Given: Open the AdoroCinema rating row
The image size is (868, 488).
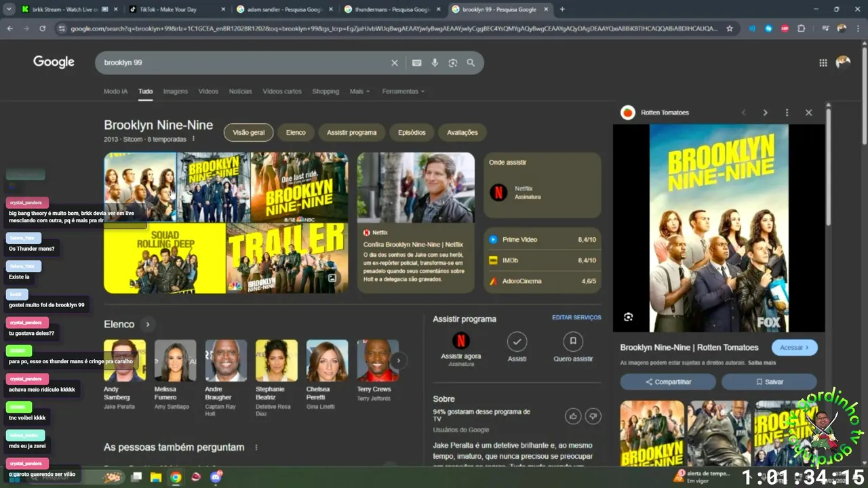Looking at the screenshot, I should coord(542,281).
